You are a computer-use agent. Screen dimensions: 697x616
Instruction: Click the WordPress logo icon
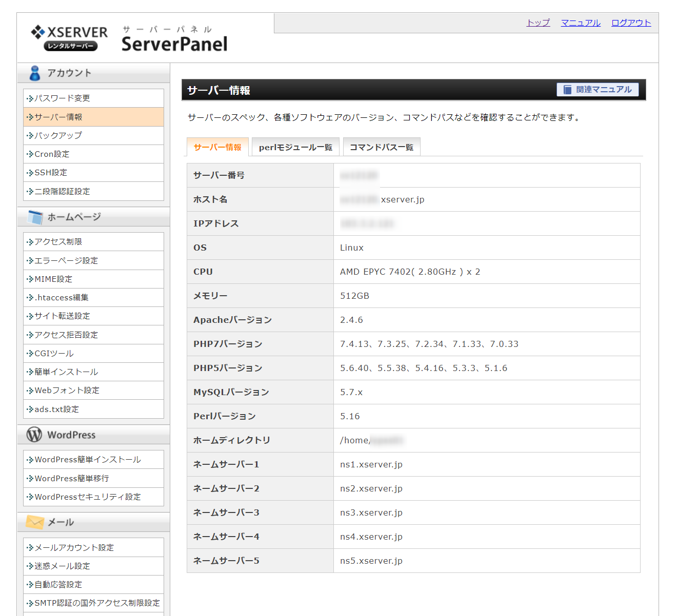pos(34,435)
